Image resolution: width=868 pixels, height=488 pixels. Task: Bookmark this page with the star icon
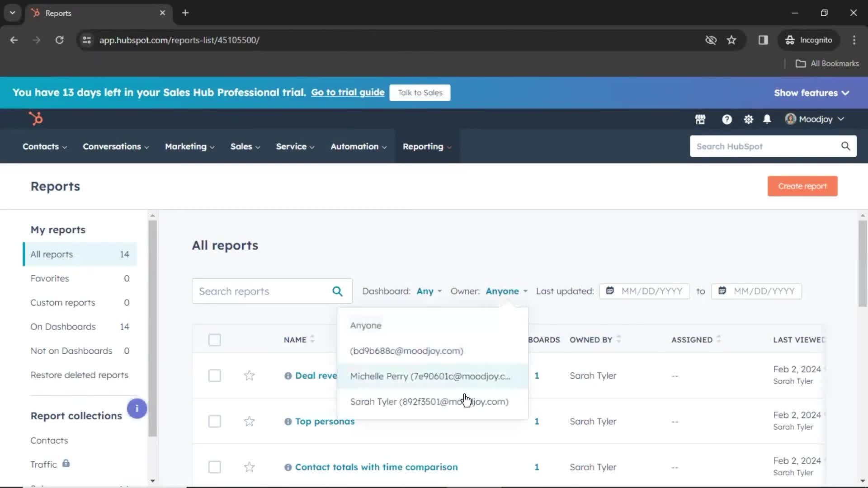(731, 40)
